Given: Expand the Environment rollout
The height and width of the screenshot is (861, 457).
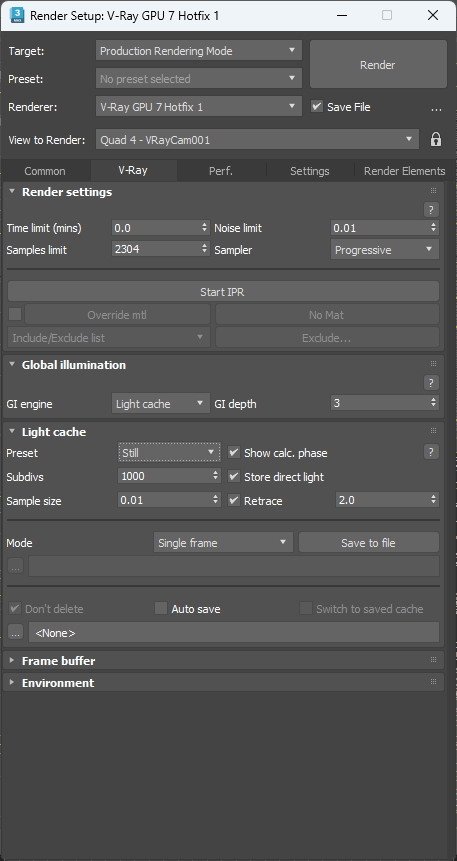Looking at the screenshot, I should point(12,683).
